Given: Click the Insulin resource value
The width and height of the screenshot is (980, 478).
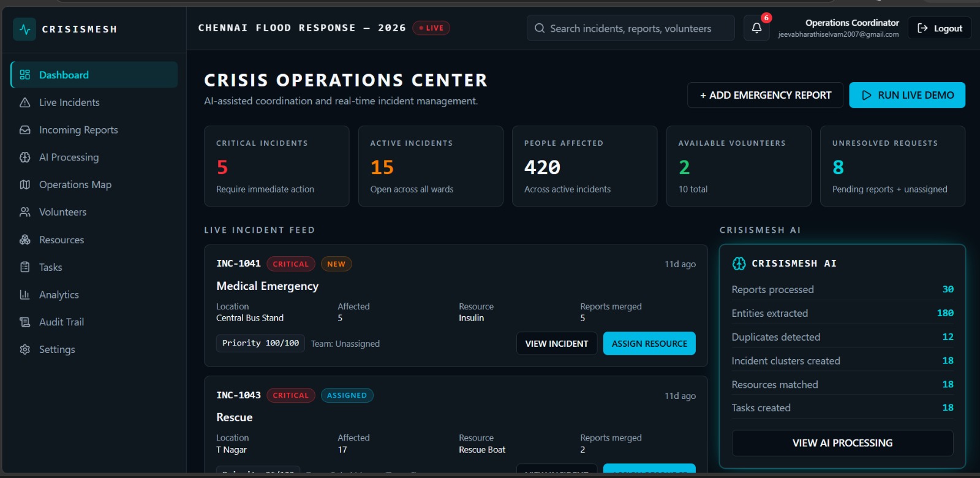Looking at the screenshot, I should point(472,318).
